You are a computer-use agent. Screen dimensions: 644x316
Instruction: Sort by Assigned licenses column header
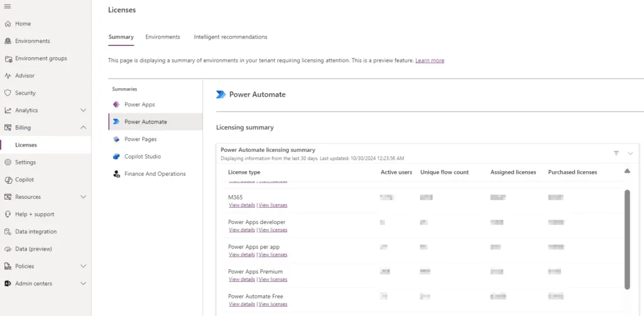point(513,172)
